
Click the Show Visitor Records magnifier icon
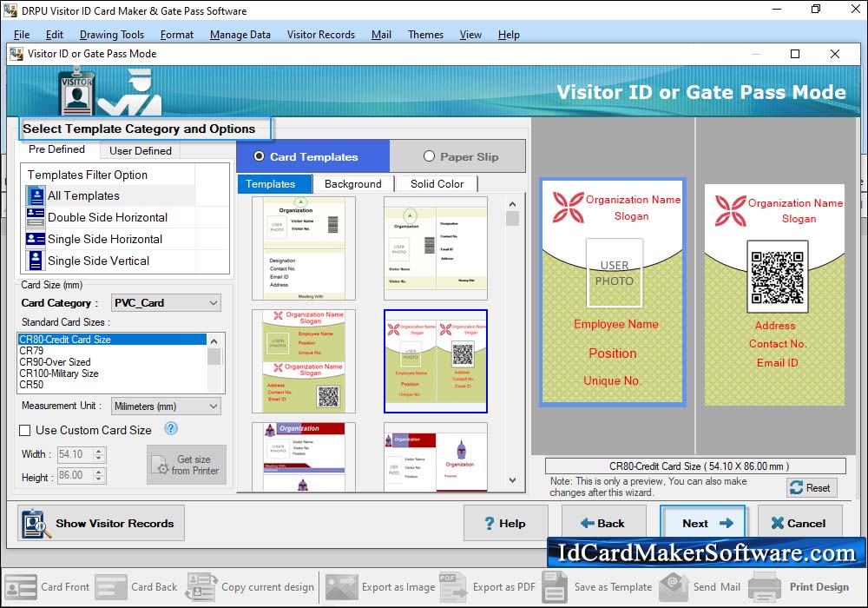tap(36, 523)
